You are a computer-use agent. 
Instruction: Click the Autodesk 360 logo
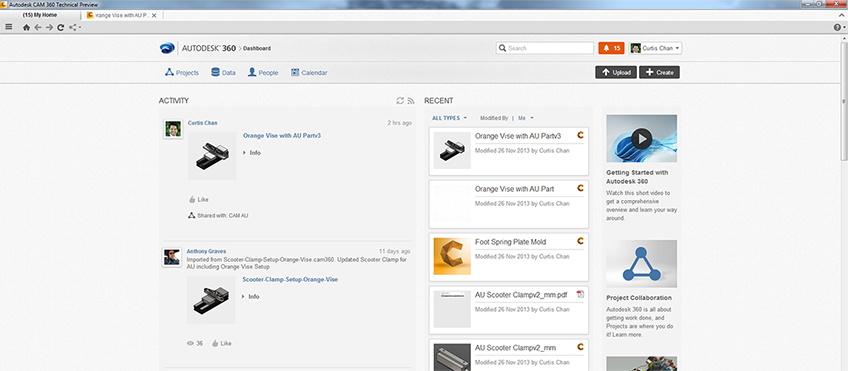click(x=198, y=48)
